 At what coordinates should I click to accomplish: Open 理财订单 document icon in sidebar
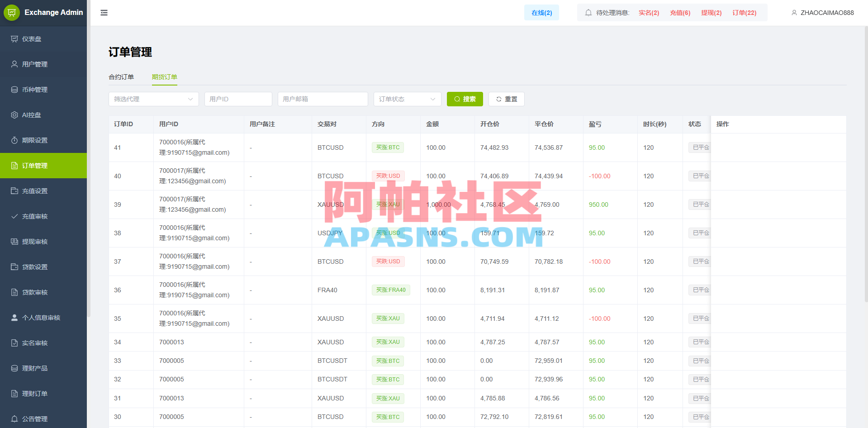(14, 394)
